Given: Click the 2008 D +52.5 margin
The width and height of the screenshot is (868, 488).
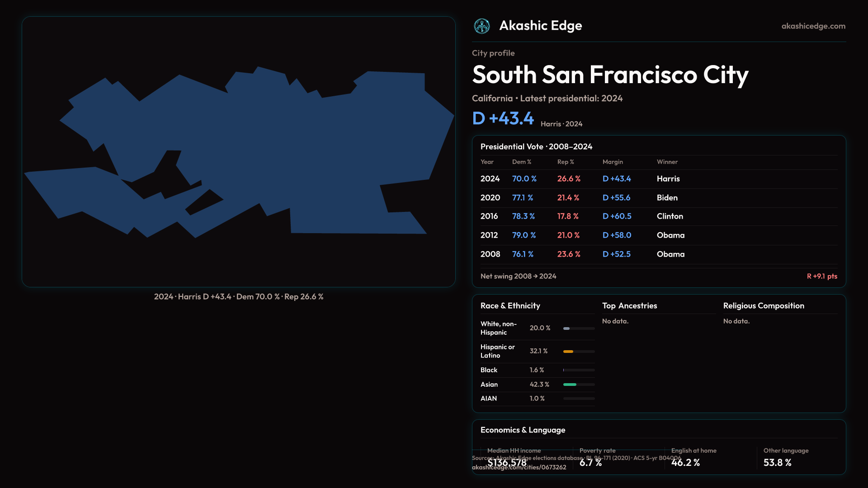Looking at the screenshot, I should click(x=616, y=254).
